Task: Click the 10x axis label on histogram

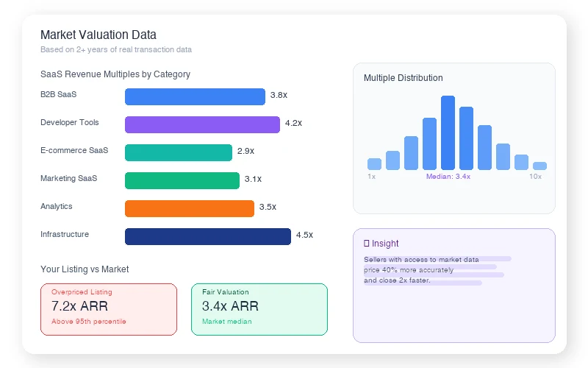Action: (x=535, y=177)
